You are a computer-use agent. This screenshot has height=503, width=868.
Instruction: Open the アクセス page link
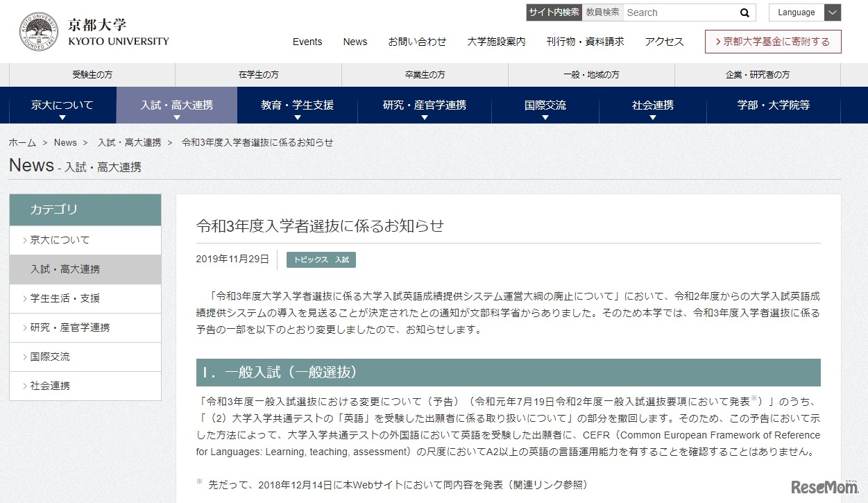[x=663, y=42]
